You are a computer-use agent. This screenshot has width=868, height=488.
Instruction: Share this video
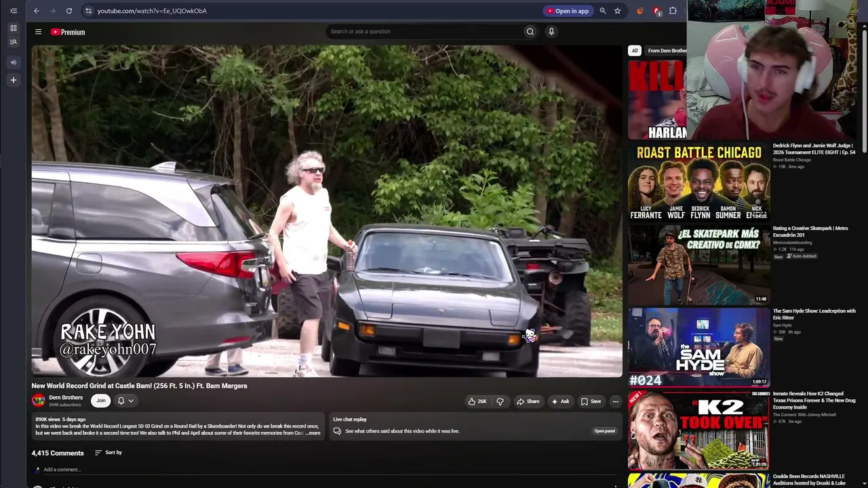coord(528,401)
